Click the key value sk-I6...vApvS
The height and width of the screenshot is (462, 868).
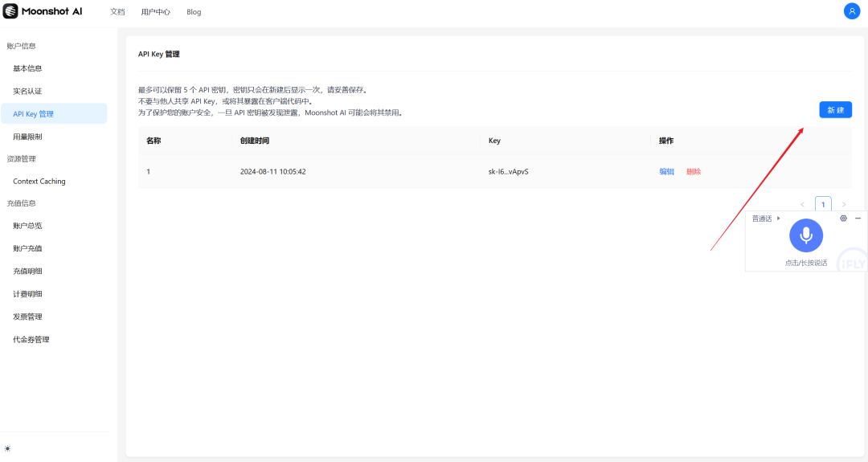(x=508, y=171)
